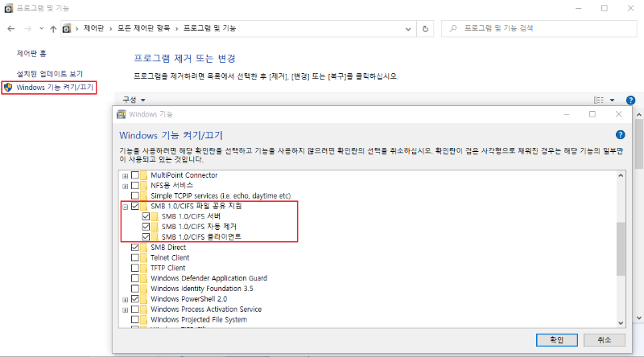The height and width of the screenshot is (357, 644).
Task: Go back with the left arrow icon
Action: coord(11,29)
